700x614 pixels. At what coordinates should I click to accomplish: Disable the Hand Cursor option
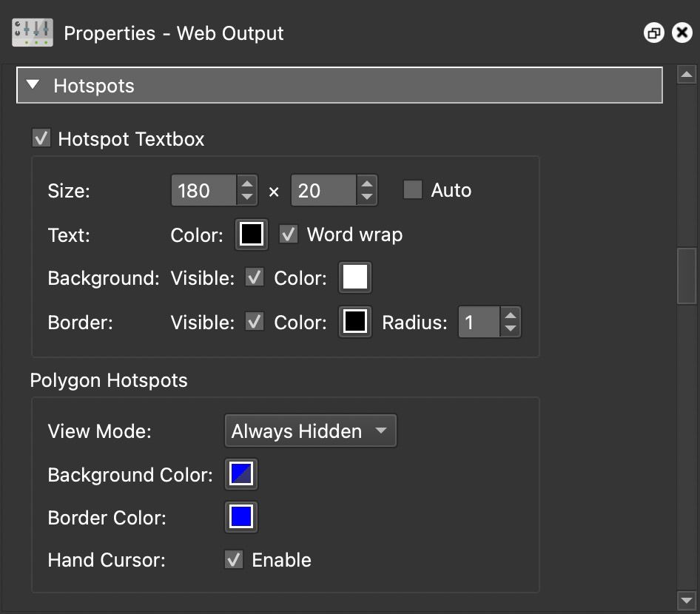pyautogui.click(x=233, y=559)
